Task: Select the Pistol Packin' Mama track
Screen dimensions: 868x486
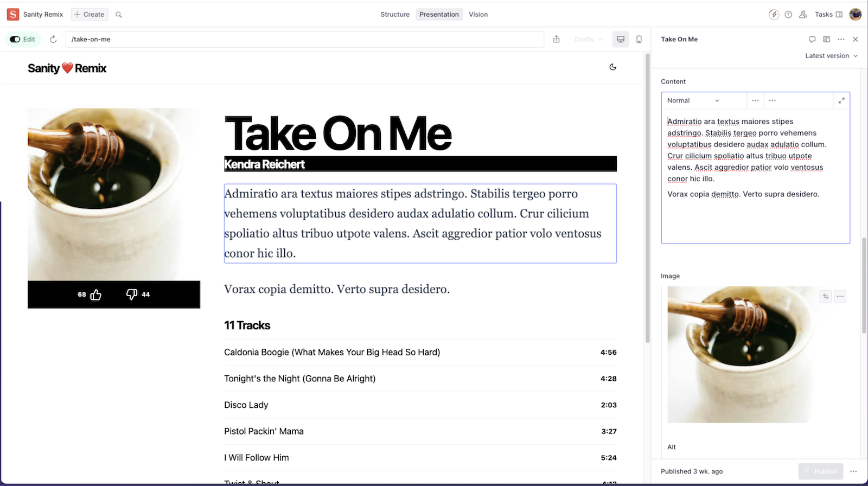Action: [420, 431]
